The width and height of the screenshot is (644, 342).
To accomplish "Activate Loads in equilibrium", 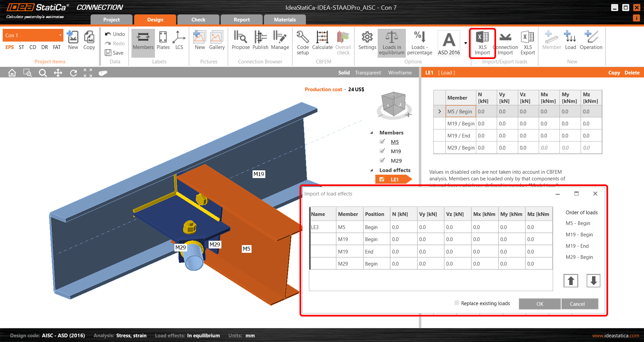I will pos(391,43).
